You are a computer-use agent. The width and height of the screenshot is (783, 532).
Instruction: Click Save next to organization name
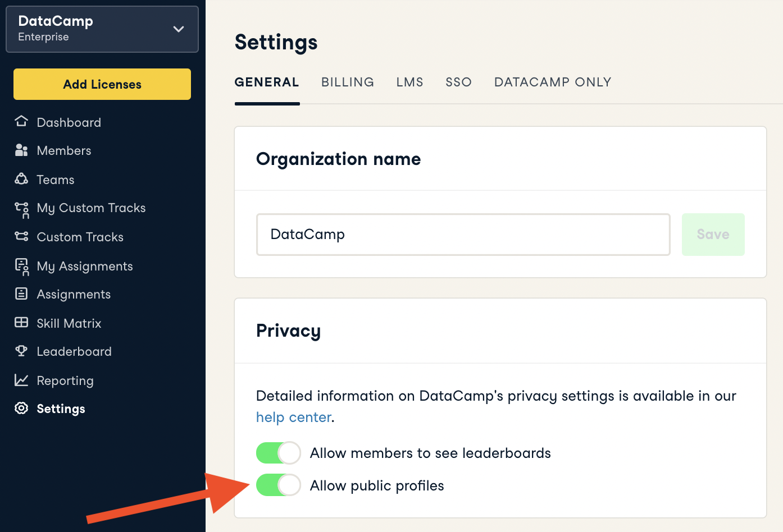tap(713, 235)
